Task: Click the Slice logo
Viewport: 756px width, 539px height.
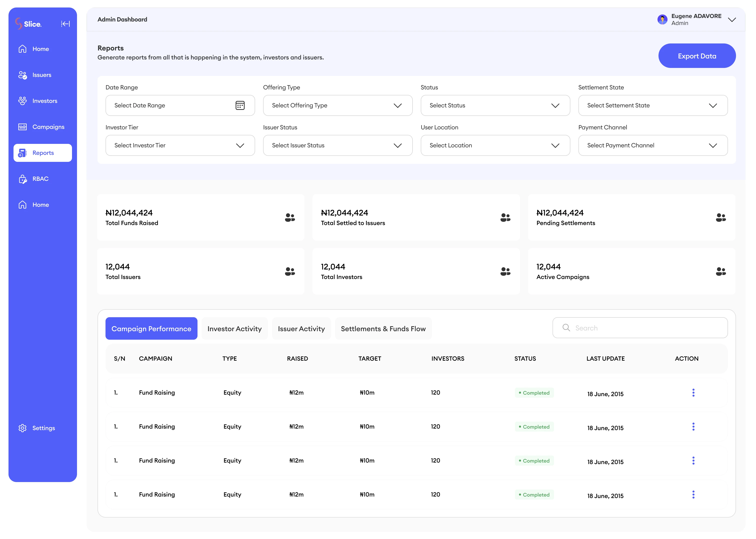Action: pyautogui.click(x=28, y=23)
